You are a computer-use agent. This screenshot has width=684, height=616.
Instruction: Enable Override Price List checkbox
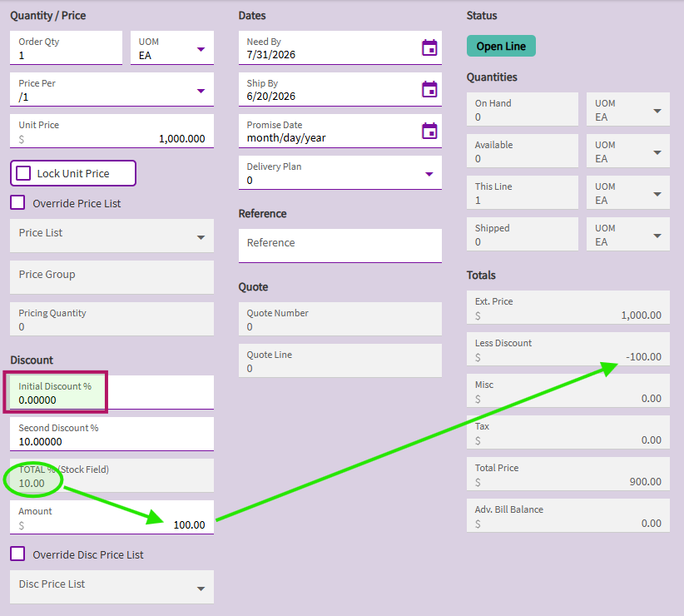(17, 203)
